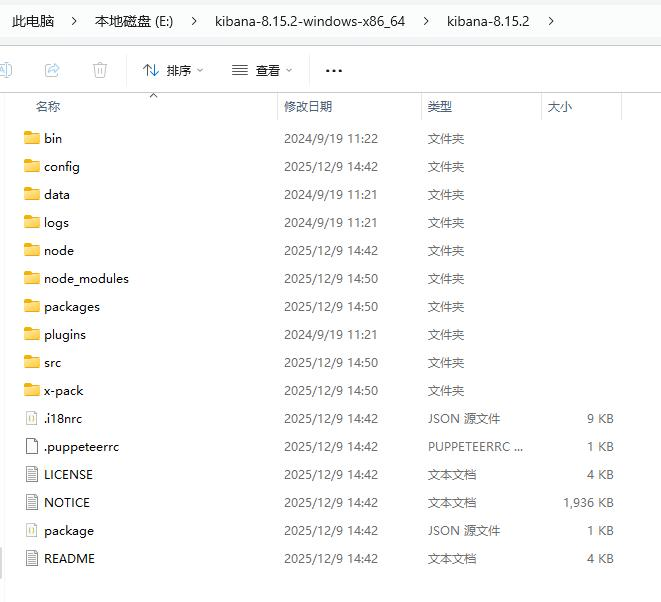Select the plugins folder icon
Screen dimensions: 661x602
pos(32,334)
